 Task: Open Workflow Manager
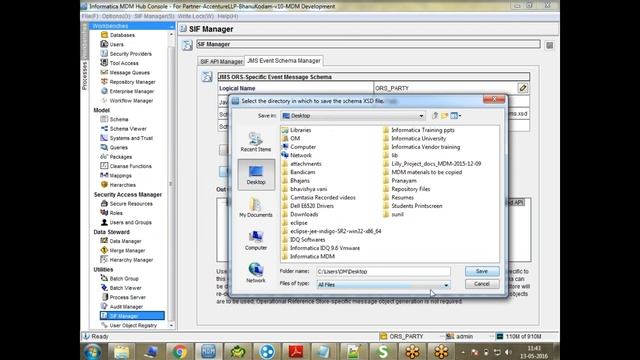point(131,101)
